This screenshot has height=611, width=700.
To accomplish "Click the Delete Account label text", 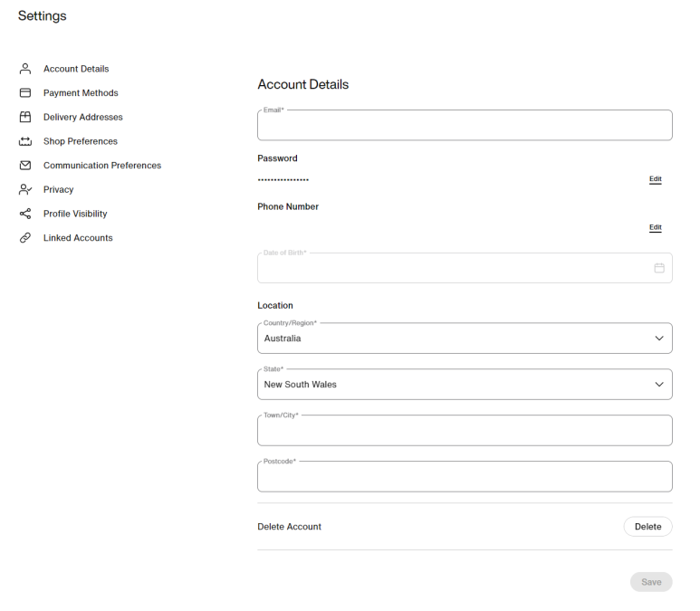I will [x=289, y=527].
